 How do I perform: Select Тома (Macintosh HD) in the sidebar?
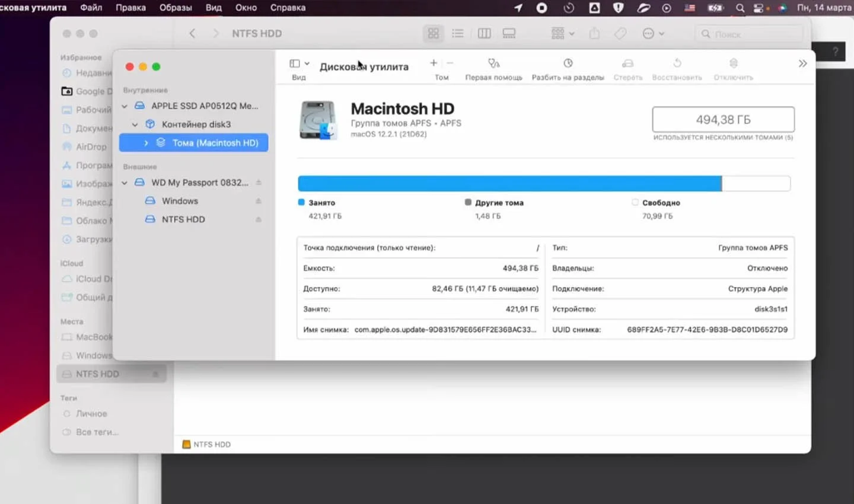point(193,143)
